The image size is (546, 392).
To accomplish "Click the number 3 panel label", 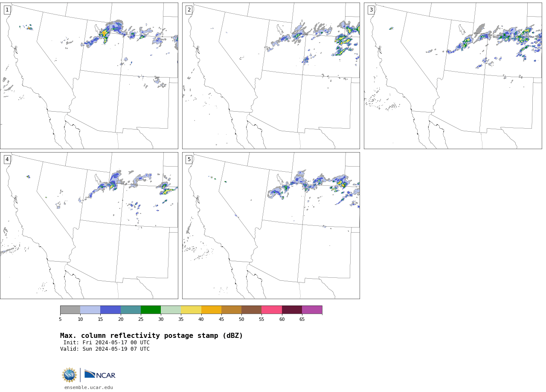I will [x=371, y=10].
